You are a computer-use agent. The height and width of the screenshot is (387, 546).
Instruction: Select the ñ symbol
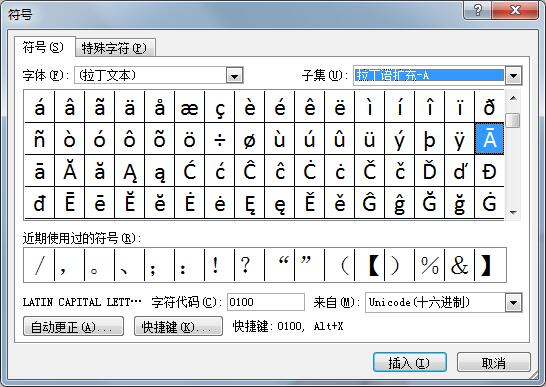pyautogui.click(x=40, y=139)
